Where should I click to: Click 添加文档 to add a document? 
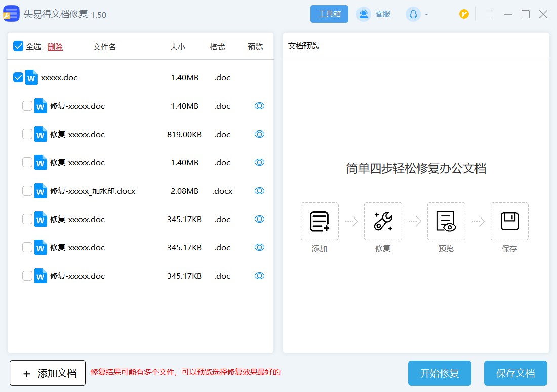48,373
